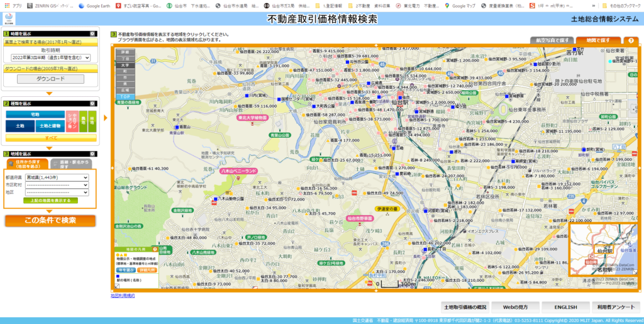Click the blue 青葉山 station marker
Viewport: 644px width, 324px height.
(x=177, y=127)
